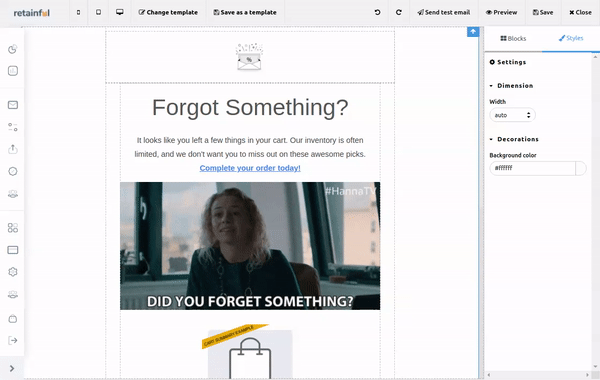This screenshot has width=600, height=380.
Task: Open the gear settings sidebar icon
Action: [13, 272]
